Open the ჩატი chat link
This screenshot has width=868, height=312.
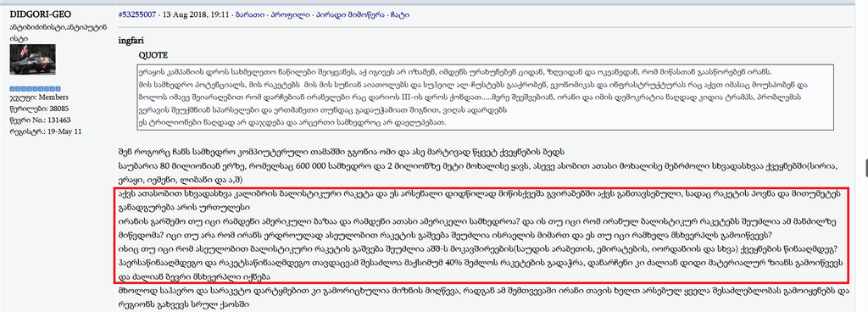click(400, 14)
